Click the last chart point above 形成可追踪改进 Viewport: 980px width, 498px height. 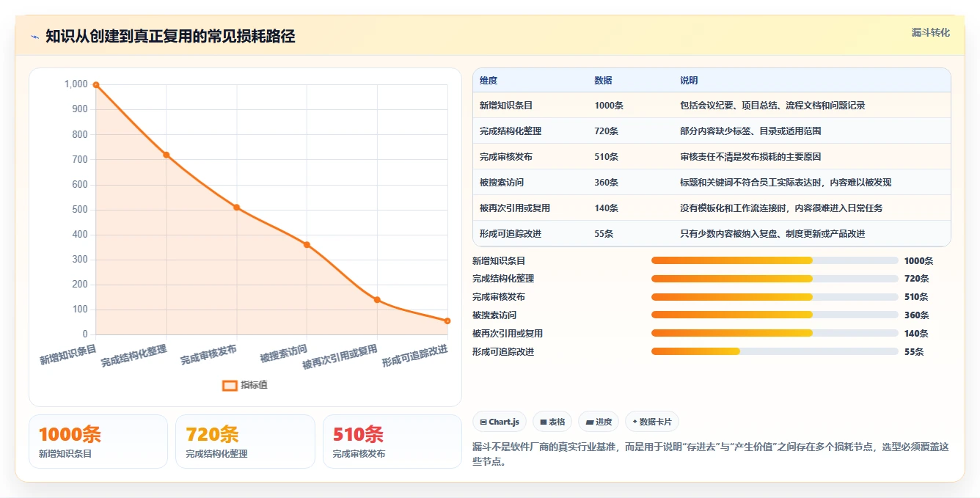click(447, 321)
